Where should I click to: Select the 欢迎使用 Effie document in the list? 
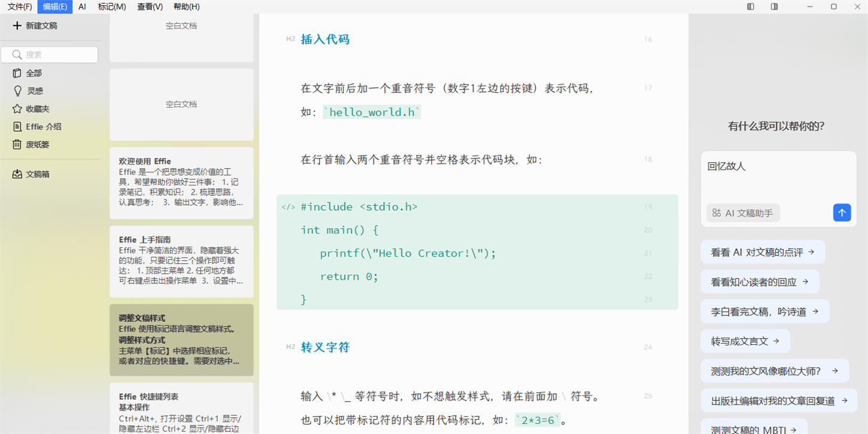[x=181, y=183]
